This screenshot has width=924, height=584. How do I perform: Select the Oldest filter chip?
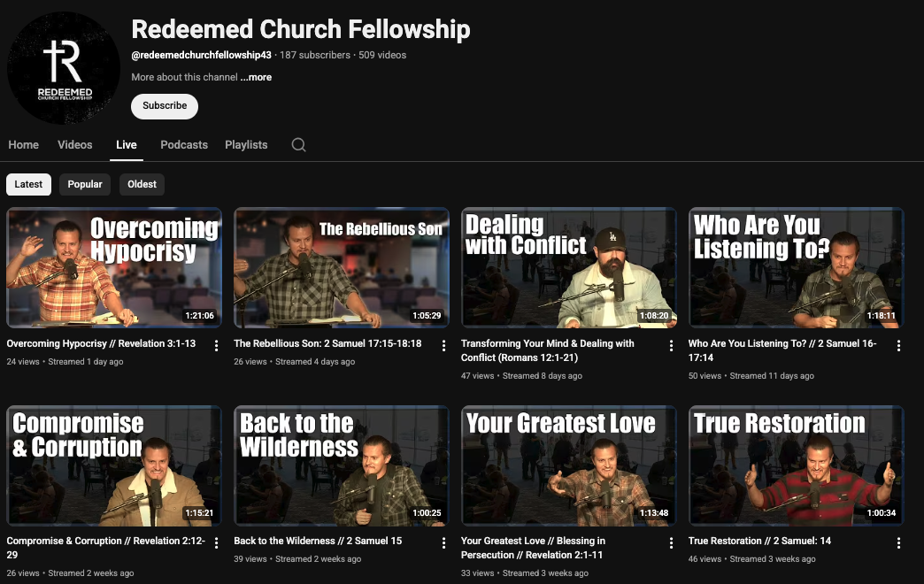pyautogui.click(x=142, y=184)
